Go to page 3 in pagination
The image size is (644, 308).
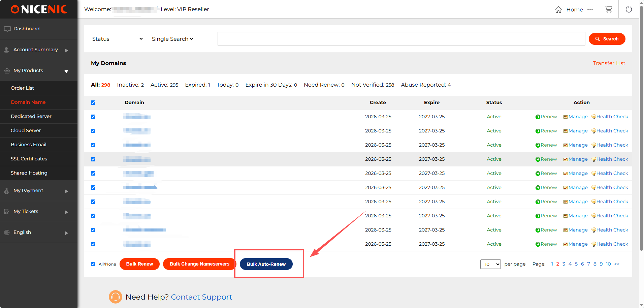tap(564, 264)
